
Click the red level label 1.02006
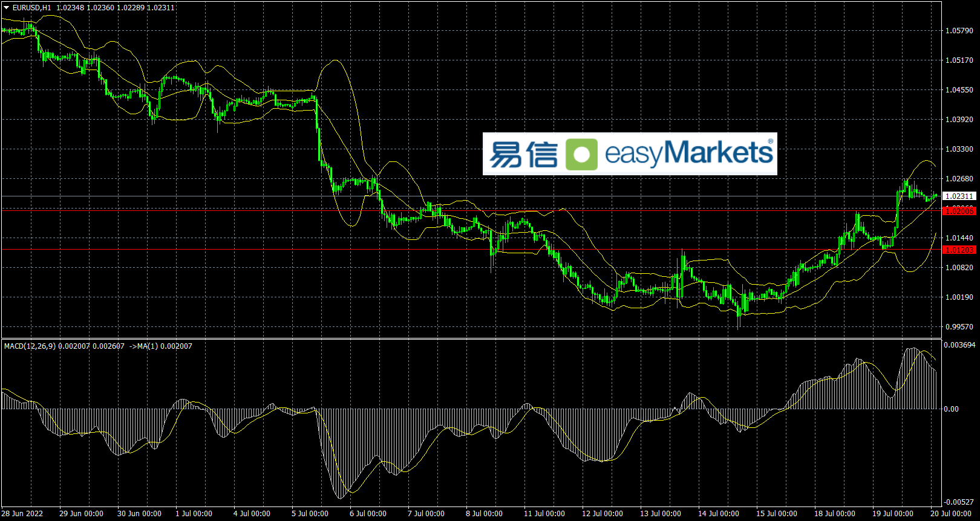tap(959, 210)
